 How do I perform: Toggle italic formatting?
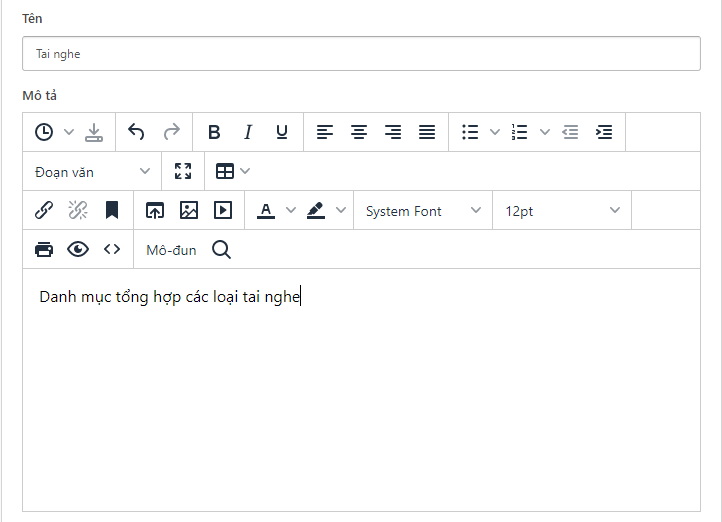248,132
